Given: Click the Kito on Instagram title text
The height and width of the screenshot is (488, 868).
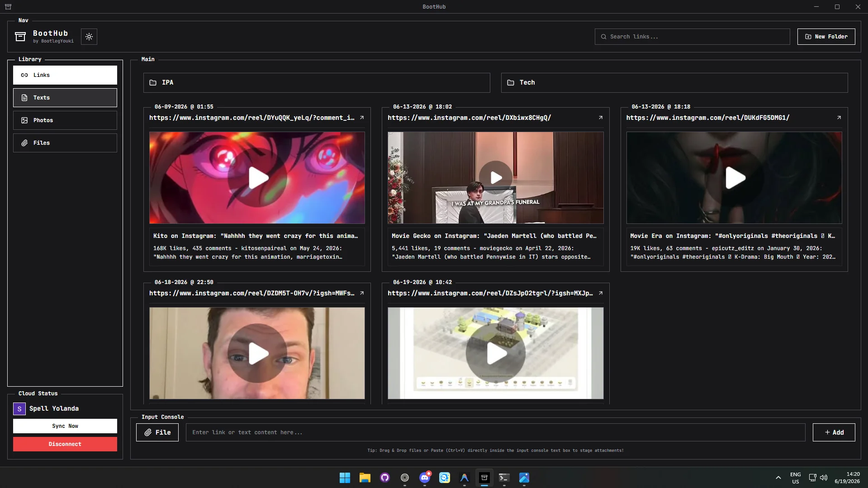Looking at the screenshot, I should 256,236.
